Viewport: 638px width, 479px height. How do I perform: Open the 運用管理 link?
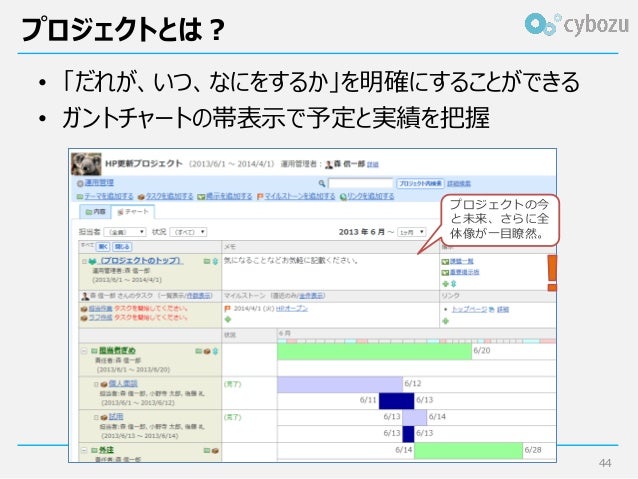(x=99, y=183)
